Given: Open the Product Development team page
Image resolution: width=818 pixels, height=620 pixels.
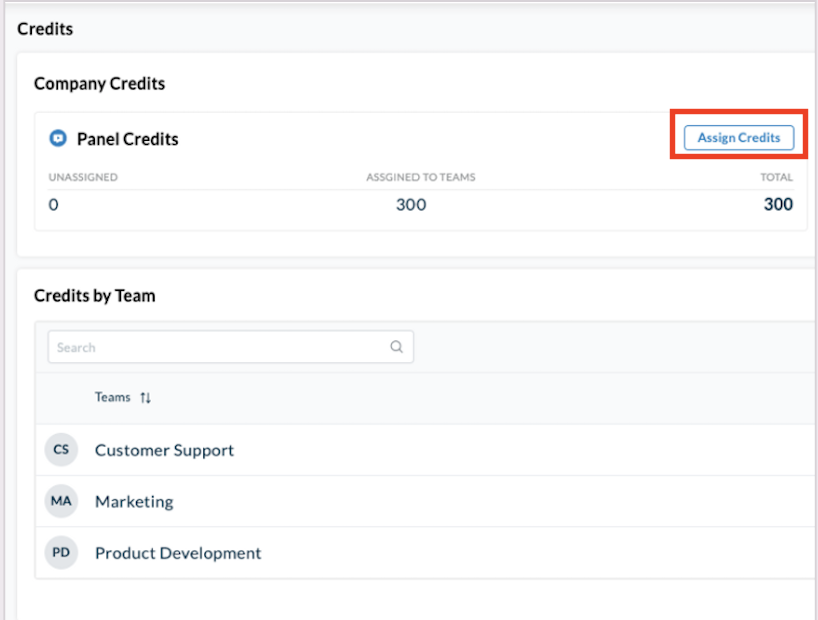Looking at the screenshot, I should point(177,552).
